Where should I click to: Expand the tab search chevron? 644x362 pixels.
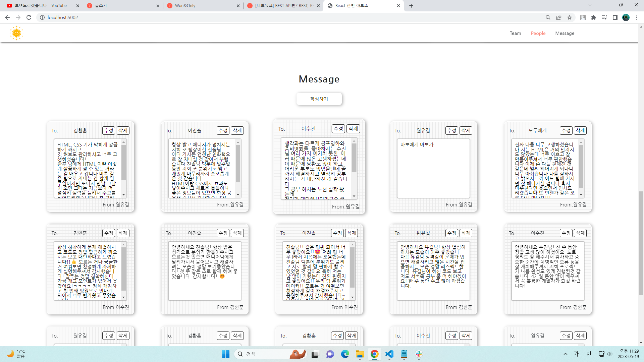coord(590,5)
